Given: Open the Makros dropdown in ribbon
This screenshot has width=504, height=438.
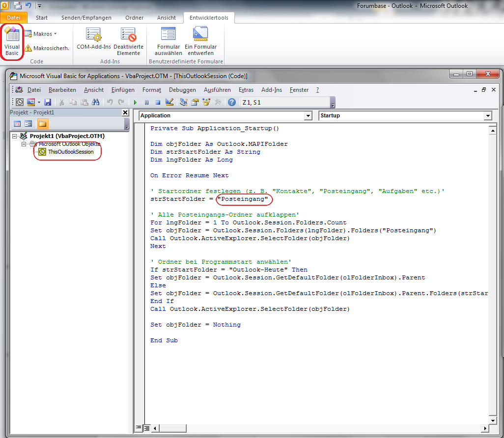Looking at the screenshot, I should pos(40,34).
